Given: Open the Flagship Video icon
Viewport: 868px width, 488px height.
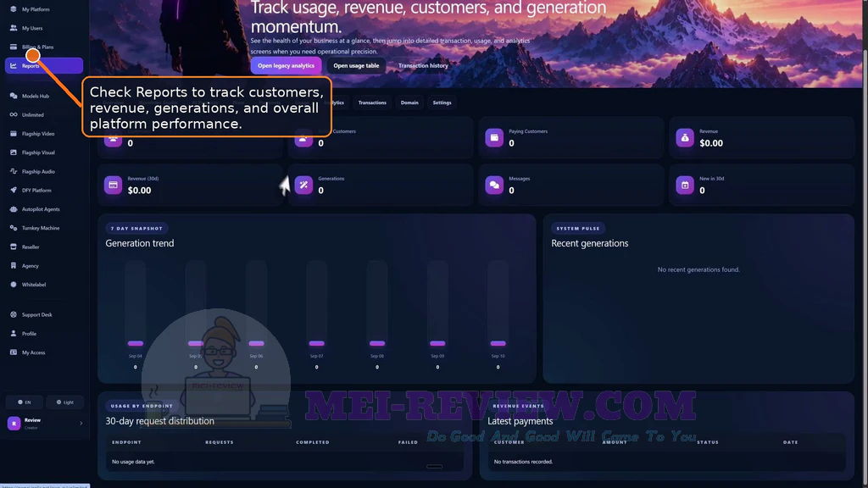Looking at the screenshot, I should click(14, 133).
